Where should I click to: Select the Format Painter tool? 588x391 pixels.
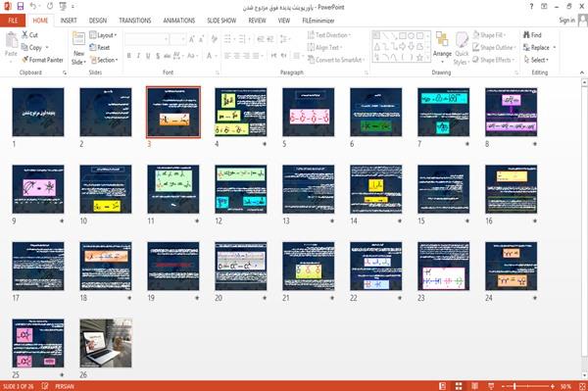(42, 60)
